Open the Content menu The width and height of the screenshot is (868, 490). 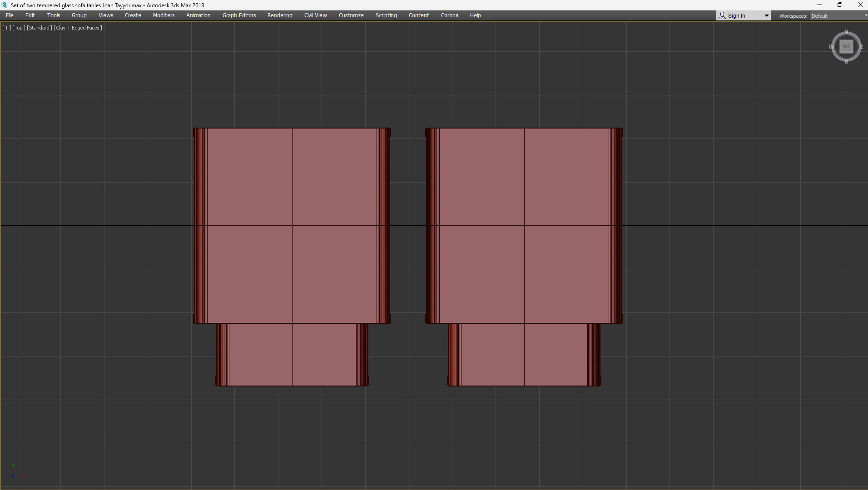click(419, 15)
